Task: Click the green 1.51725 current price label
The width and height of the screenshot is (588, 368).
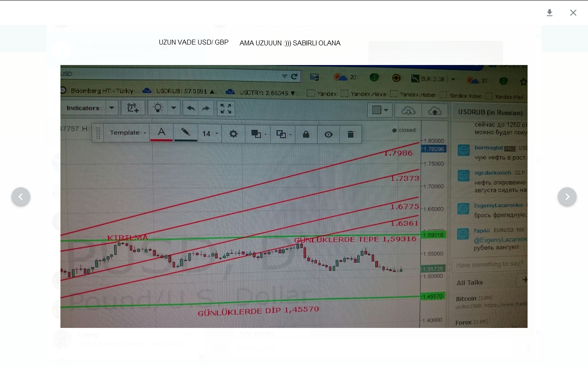Action: click(432, 269)
